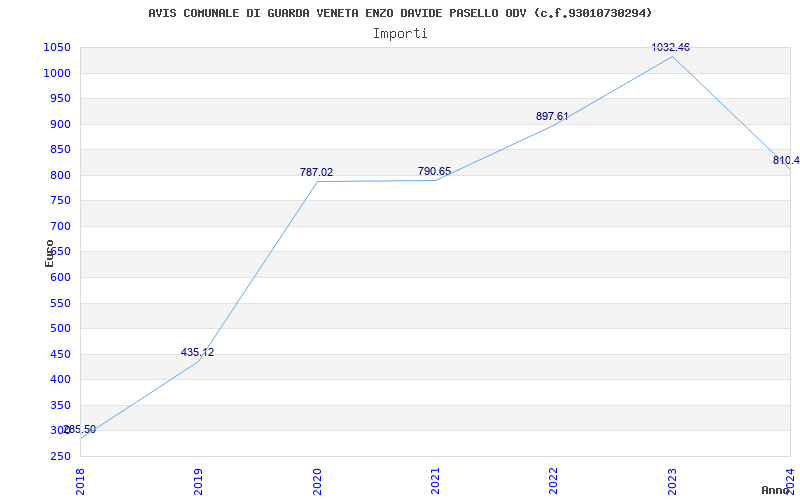800x500 pixels.
Task: Click the 2024 x-axis year label
Action: coord(790,480)
